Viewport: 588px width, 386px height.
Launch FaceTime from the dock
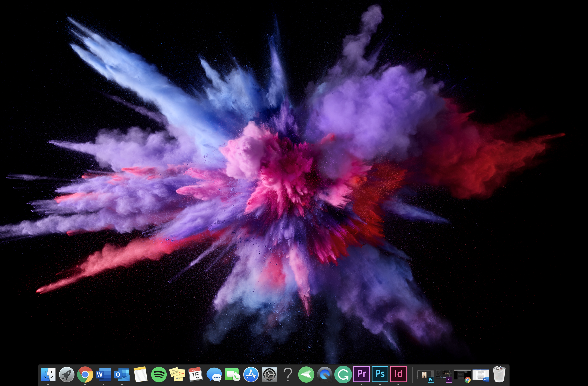232,374
